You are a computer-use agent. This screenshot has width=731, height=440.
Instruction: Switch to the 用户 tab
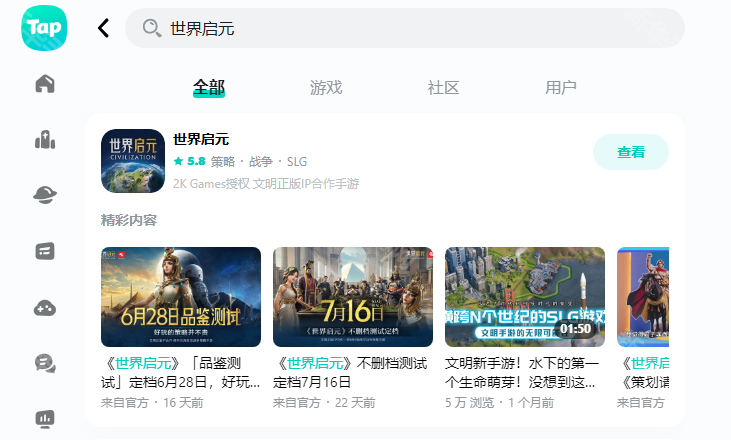tap(561, 87)
